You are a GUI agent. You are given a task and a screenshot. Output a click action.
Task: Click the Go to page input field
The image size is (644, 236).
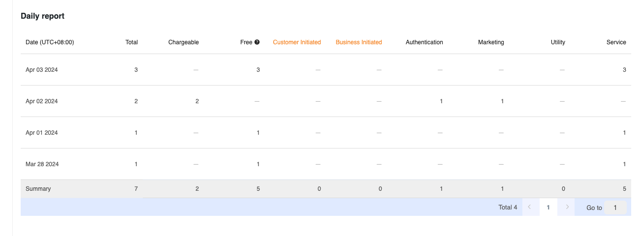click(x=615, y=207)
